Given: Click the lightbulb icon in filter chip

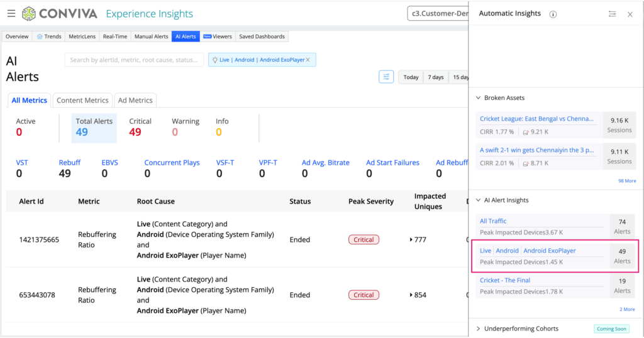Looking at the screenshot, I should coord(215,60).
